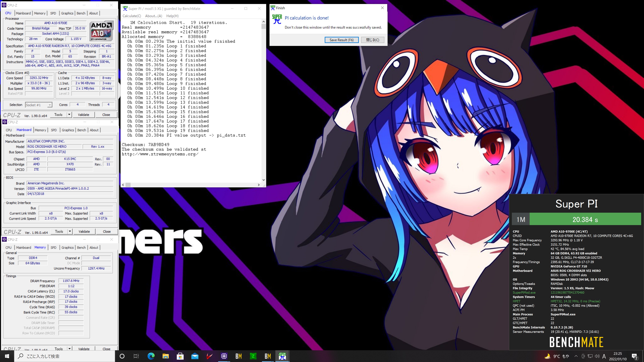The width and height of the screenshot is (644, 362).
Task: Click the Meet Now camera tray icon
Action: click(x=583, y=356)
